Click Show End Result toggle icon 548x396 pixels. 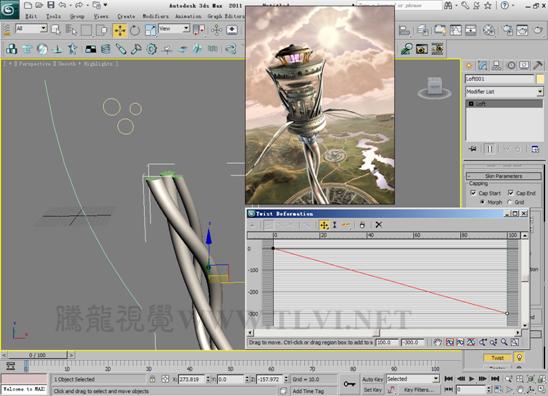[x=490, y=149]
